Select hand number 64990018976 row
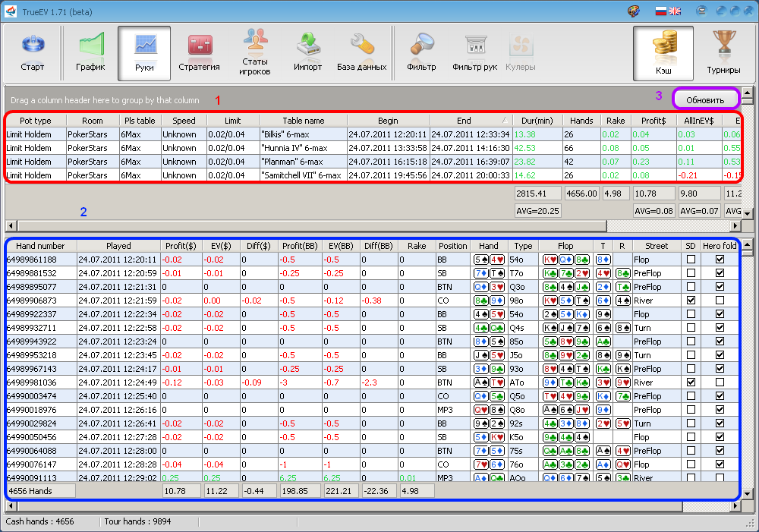Image resolution: width=759 pixels, height=532 pixels. pos(373,410)
